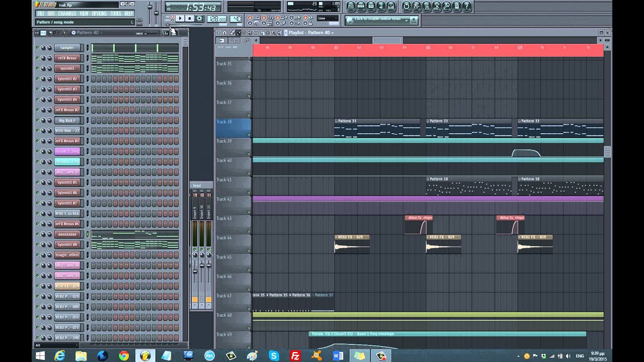Open the Pattern 40 selector in step sequencer

click(88, 33)
